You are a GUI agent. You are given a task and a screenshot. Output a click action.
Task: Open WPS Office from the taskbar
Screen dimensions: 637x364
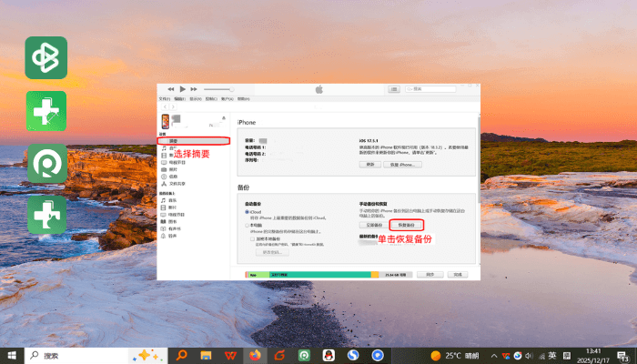click(230, 356)
